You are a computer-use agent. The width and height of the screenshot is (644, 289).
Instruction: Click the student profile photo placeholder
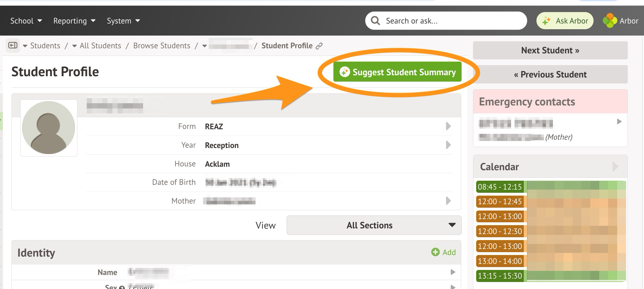[49, 128]
